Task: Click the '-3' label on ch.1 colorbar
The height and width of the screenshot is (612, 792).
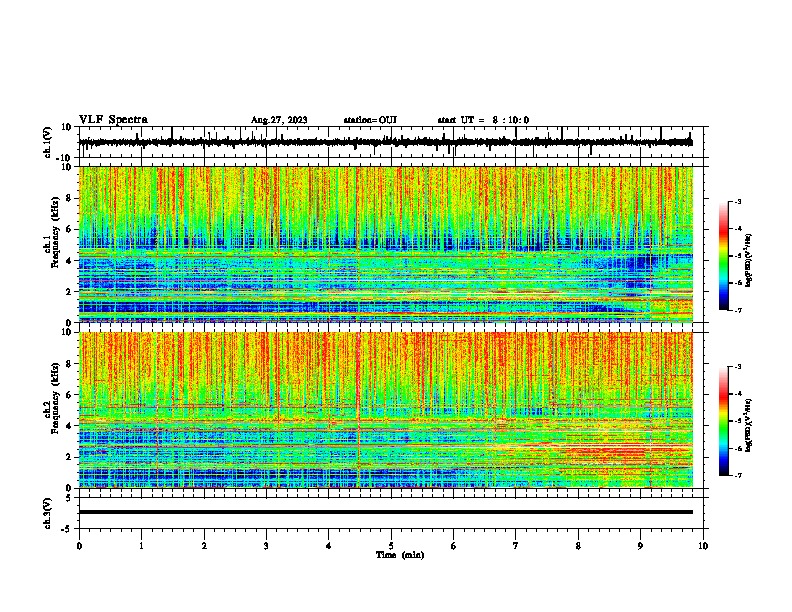Action: 738,201
